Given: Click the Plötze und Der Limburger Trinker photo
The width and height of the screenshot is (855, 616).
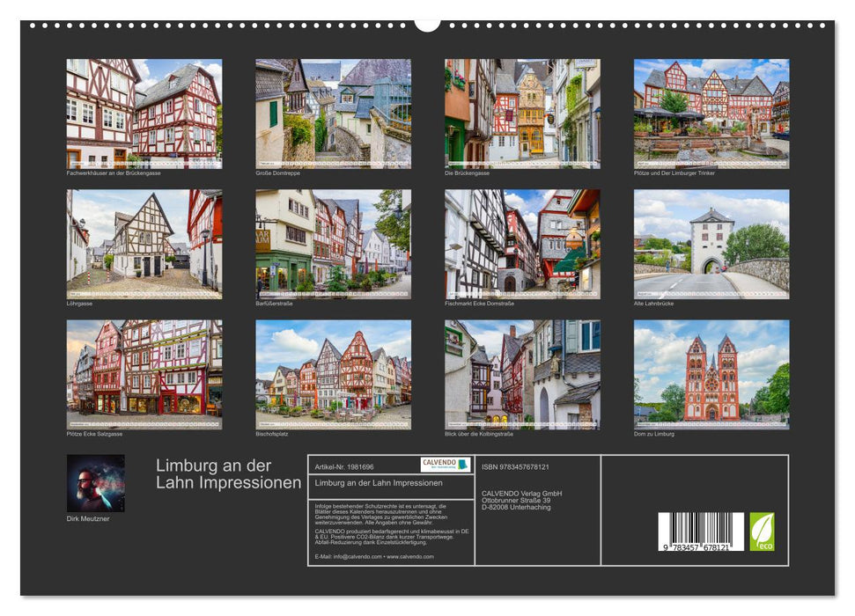Looking at the screenshot, I should pyautogui.click(x=711, y=114).
